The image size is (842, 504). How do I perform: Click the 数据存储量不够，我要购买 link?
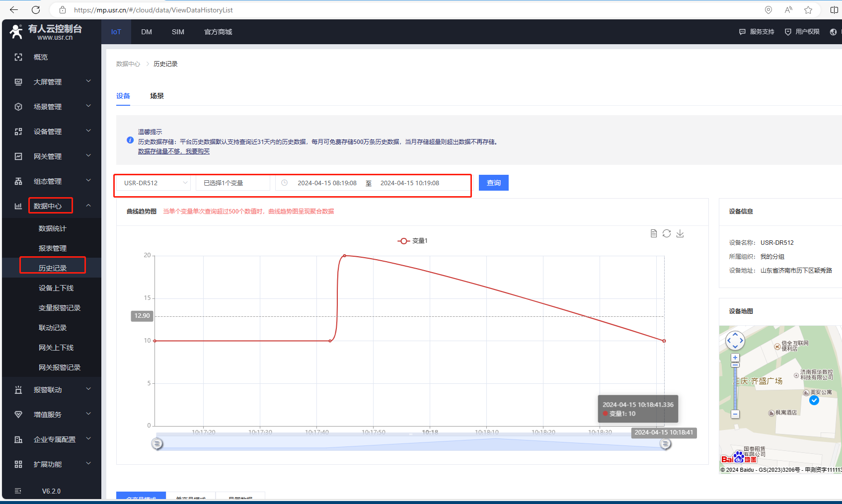pyautogui.click(x=174, y=151)
